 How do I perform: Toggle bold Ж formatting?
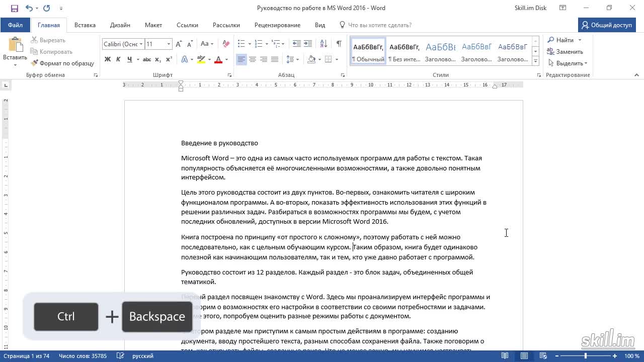pos(108,59)
